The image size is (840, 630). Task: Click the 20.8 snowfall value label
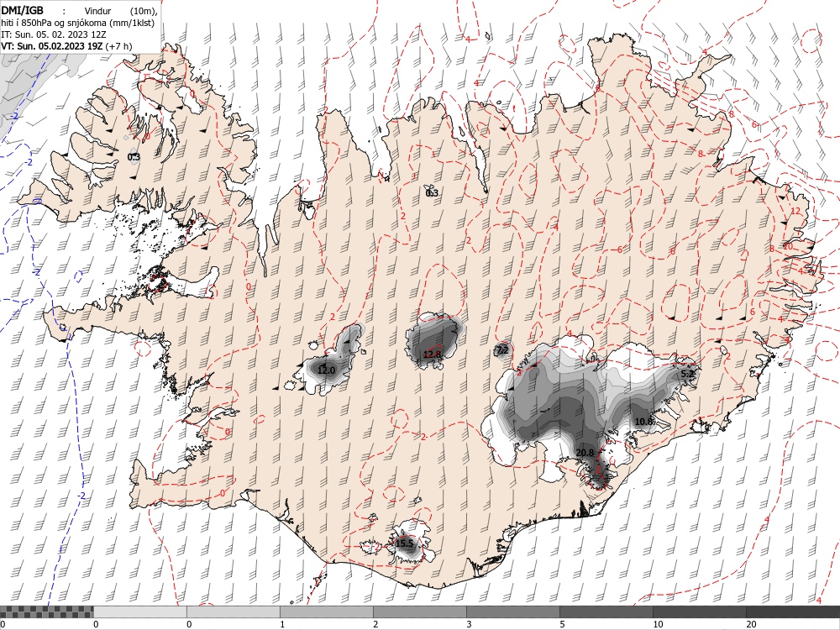tap(585, 453)
